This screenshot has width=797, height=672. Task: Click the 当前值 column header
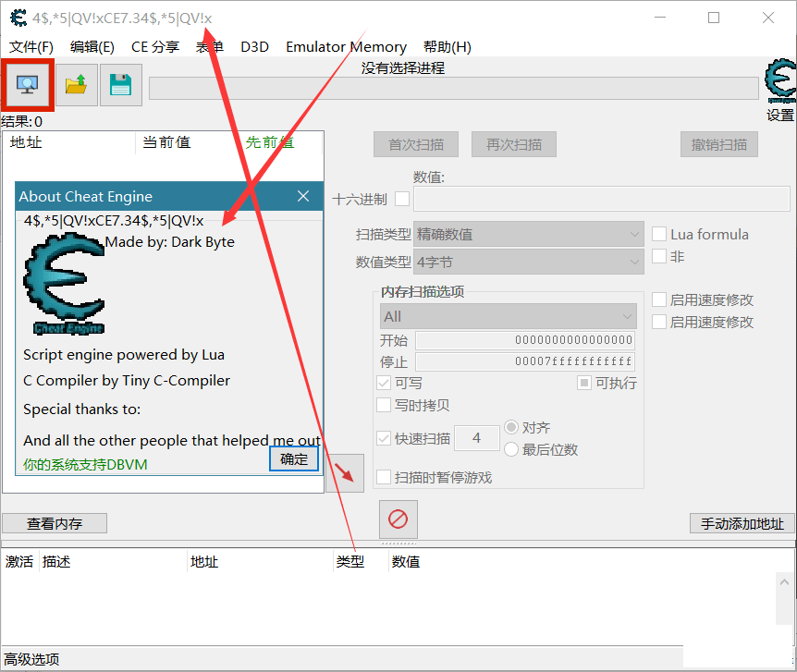click(166, 142)
